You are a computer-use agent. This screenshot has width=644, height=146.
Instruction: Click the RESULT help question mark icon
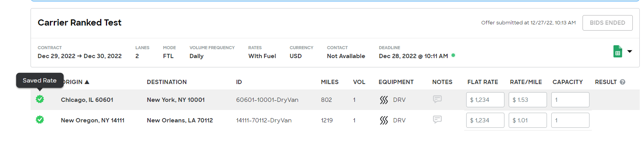click(622, 82)
